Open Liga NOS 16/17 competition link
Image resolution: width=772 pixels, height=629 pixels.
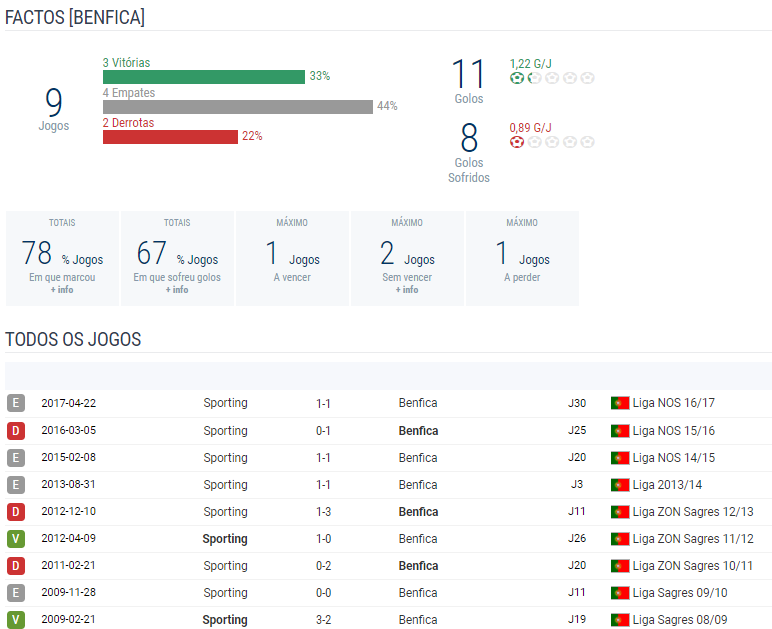(x=674, y=403)
